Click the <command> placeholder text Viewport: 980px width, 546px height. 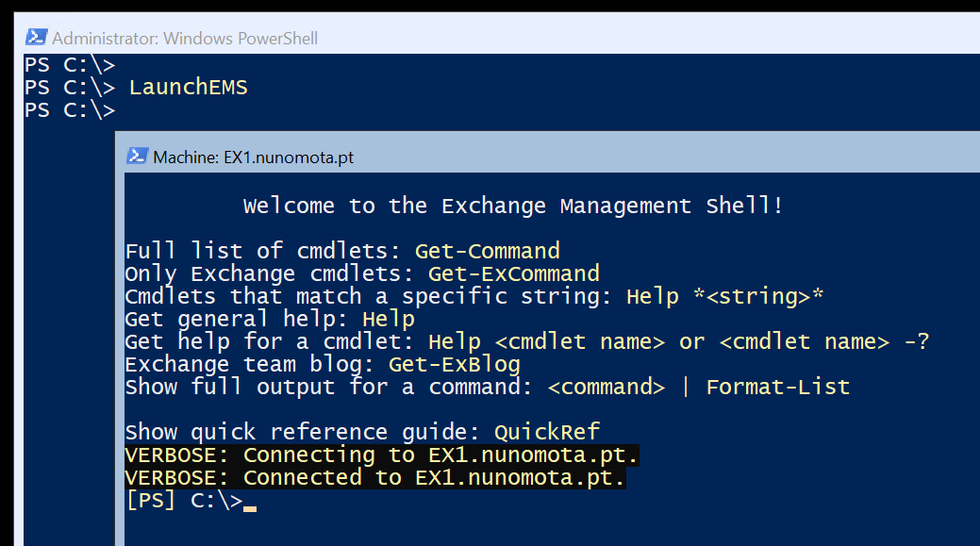point(606,387)
